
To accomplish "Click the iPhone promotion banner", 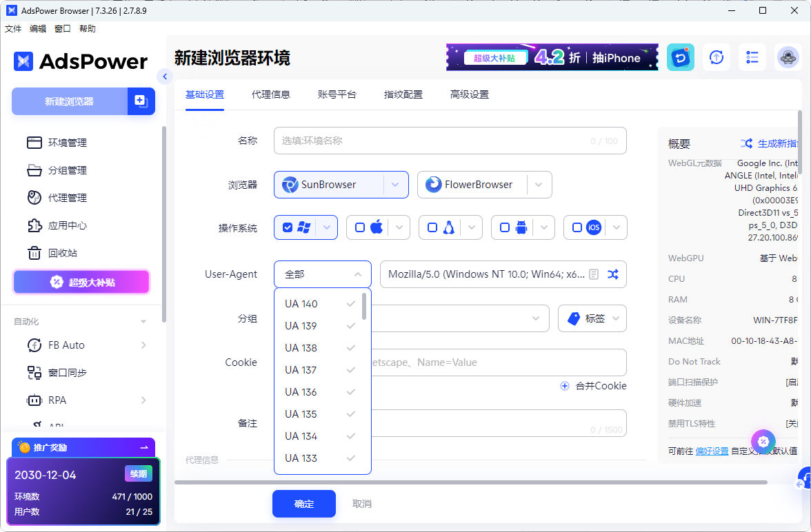I will pos(552,57).
